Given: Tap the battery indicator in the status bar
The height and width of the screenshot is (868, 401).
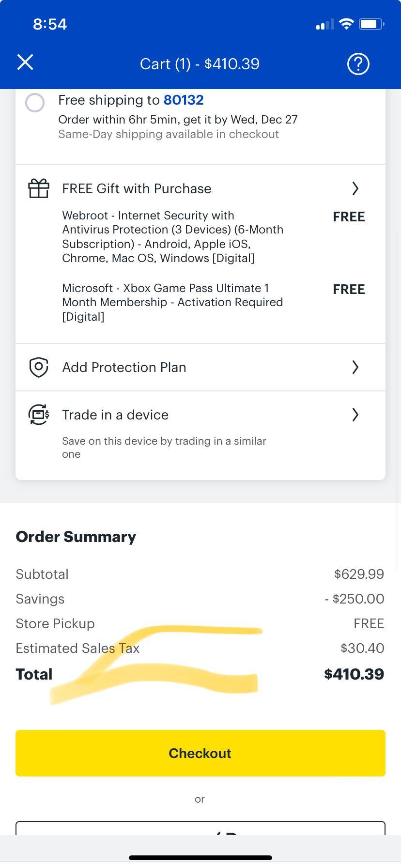Looking at the screenshot, I should pos(372,24).
